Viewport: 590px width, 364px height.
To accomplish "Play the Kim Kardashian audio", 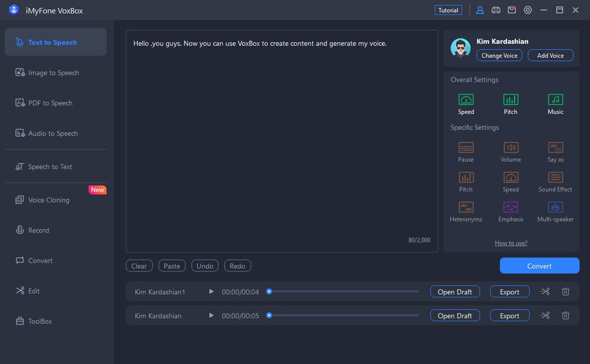I will 211,315.
